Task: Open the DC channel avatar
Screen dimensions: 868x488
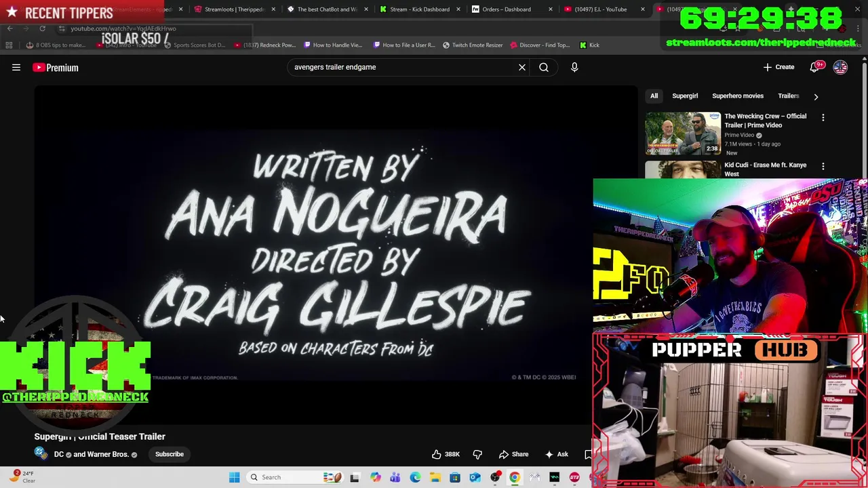Action: pyautogui.click(x=41, y=454)
